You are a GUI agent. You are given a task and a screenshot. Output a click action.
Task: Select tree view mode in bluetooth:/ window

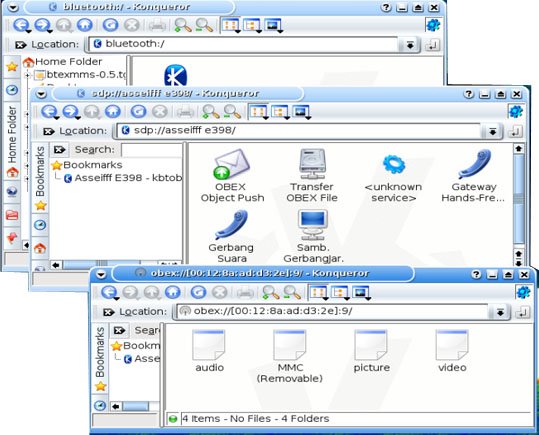coord(252,25)
